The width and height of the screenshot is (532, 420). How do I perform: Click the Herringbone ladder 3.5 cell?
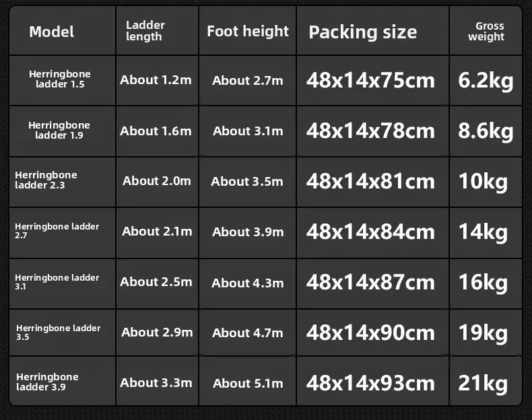[63, 332]
